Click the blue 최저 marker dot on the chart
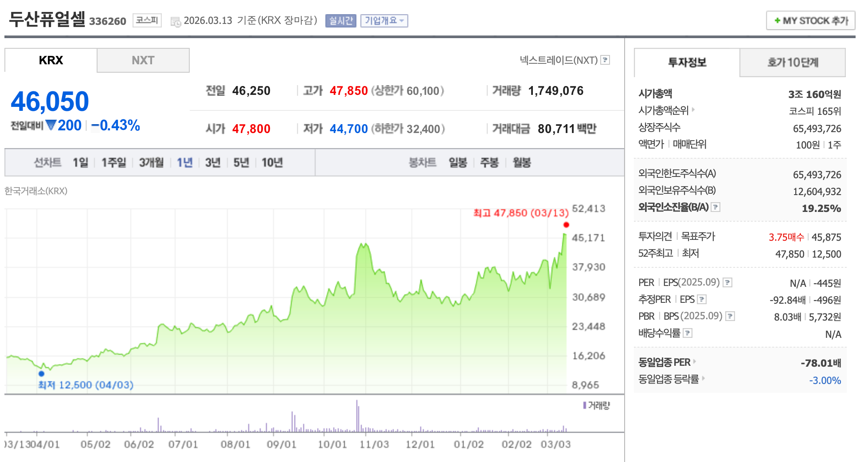 coord(41,373)
